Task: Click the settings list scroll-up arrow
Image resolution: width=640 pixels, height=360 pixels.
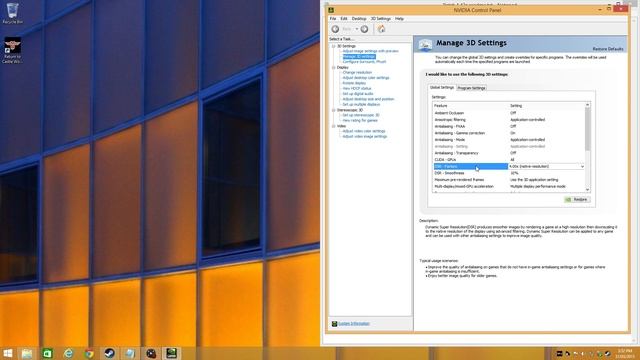Action: pos(587,105)
